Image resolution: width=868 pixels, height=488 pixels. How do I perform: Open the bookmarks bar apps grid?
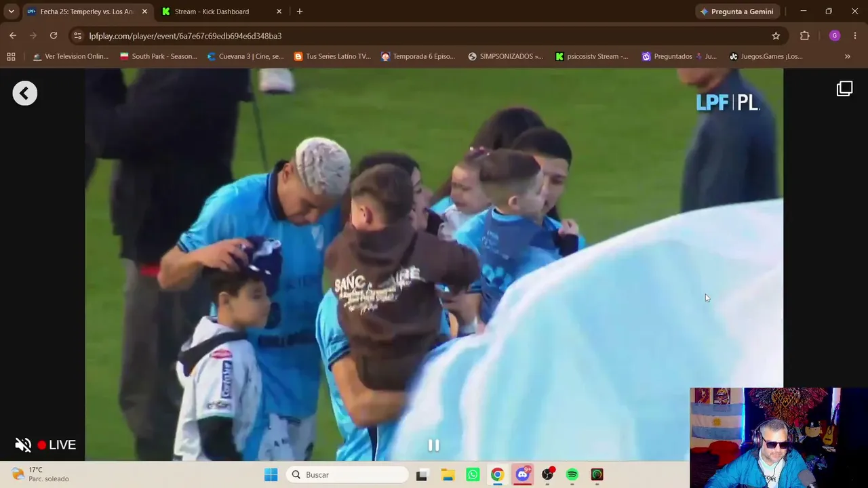[x=11, y=56]
